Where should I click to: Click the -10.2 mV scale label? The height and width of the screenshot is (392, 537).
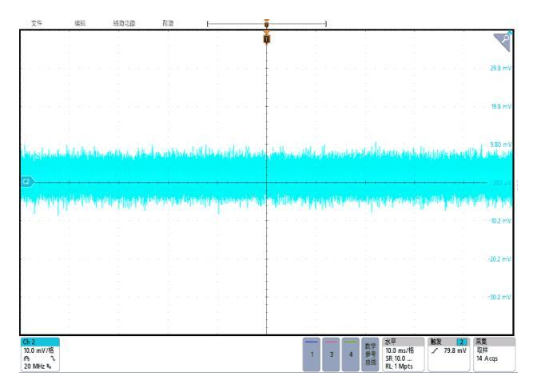500,220
